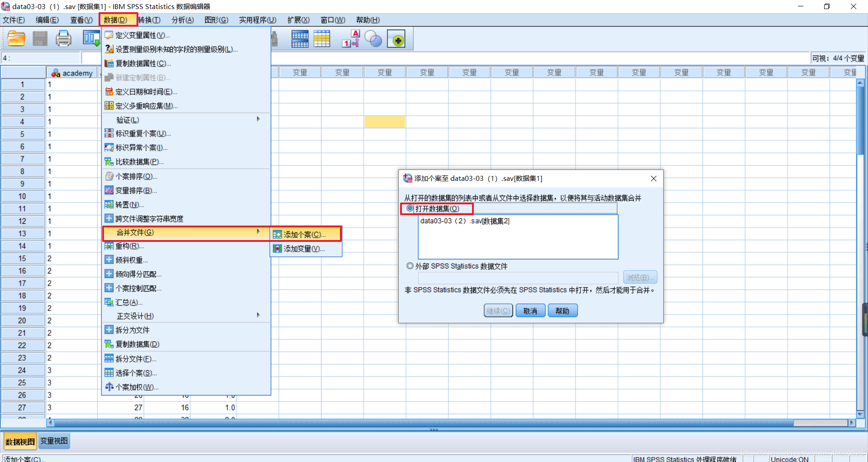
Task: Expand the 合并文件(G) submenu
Action: (x=186, y=232)
